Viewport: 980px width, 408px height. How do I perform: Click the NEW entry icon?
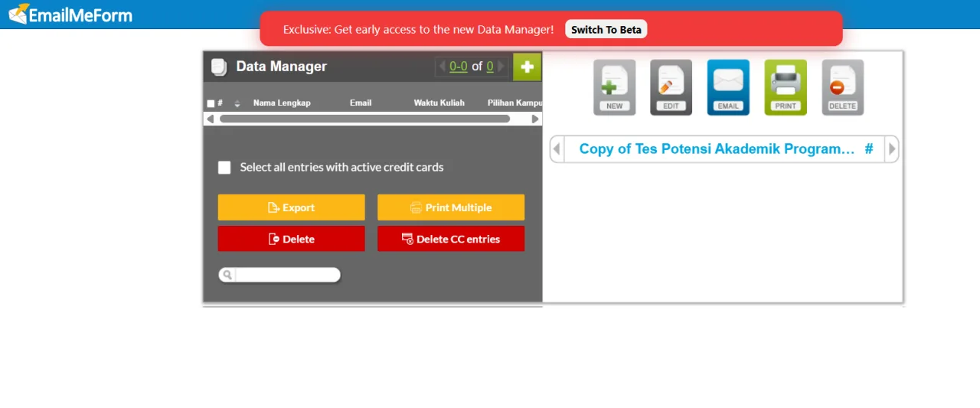point(615,88)
